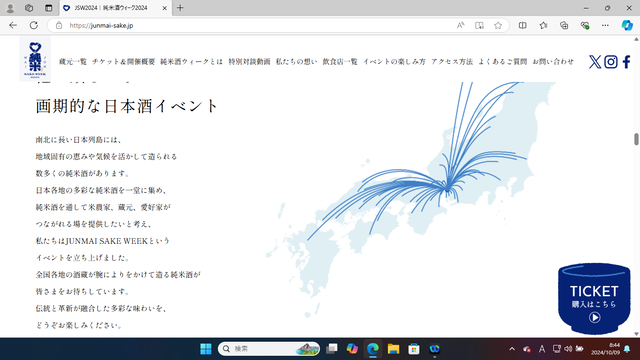The width and height of the screenshot is (640, 360).
Task: Reload the page with refresh icon
Action: [34, 25]
